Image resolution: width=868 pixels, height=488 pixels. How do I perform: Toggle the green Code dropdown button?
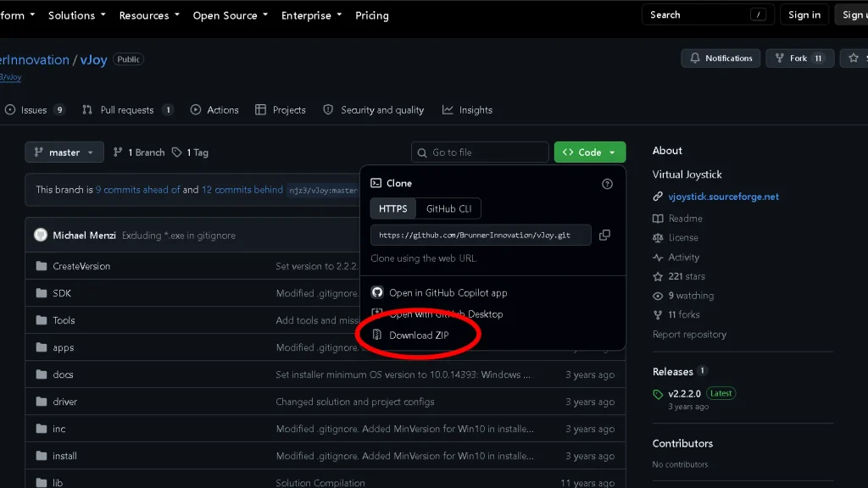click(590, 152)
